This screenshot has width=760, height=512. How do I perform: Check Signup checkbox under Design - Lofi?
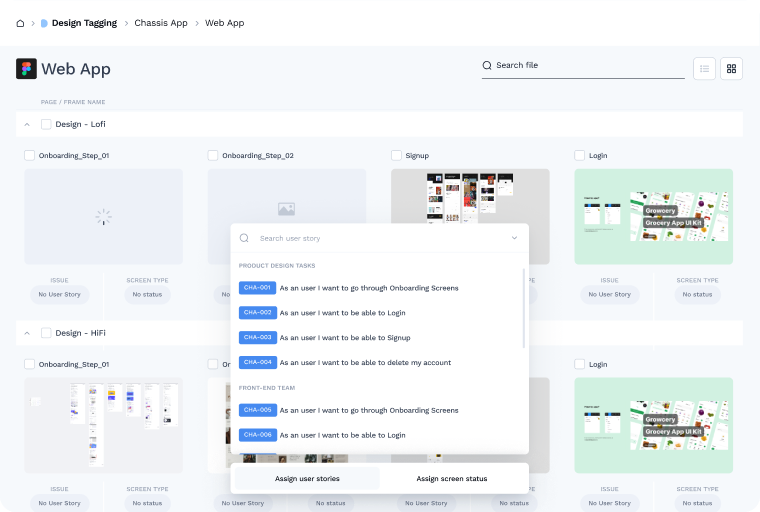396,155
